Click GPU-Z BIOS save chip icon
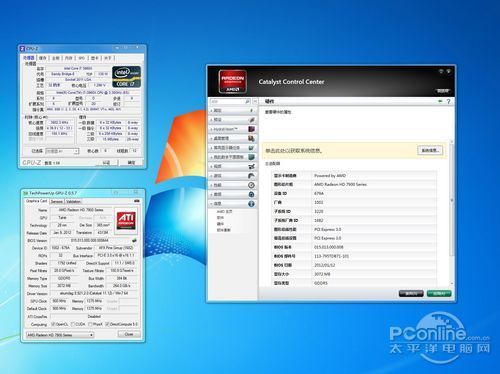 click(134, 240)
